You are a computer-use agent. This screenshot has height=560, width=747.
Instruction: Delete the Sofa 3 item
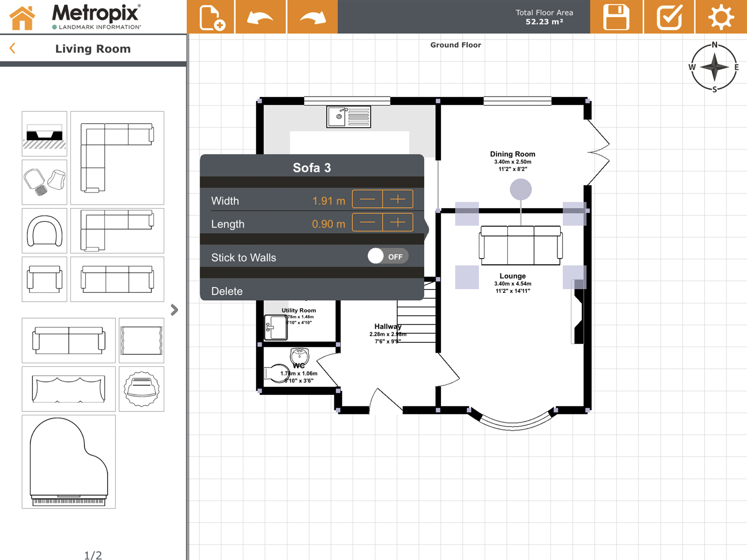(312, 291)
